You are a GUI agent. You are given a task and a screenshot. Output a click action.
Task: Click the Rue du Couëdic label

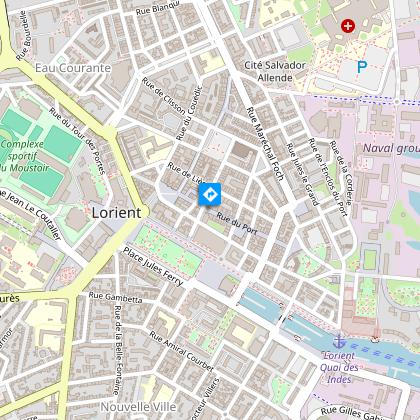(189, 113)
